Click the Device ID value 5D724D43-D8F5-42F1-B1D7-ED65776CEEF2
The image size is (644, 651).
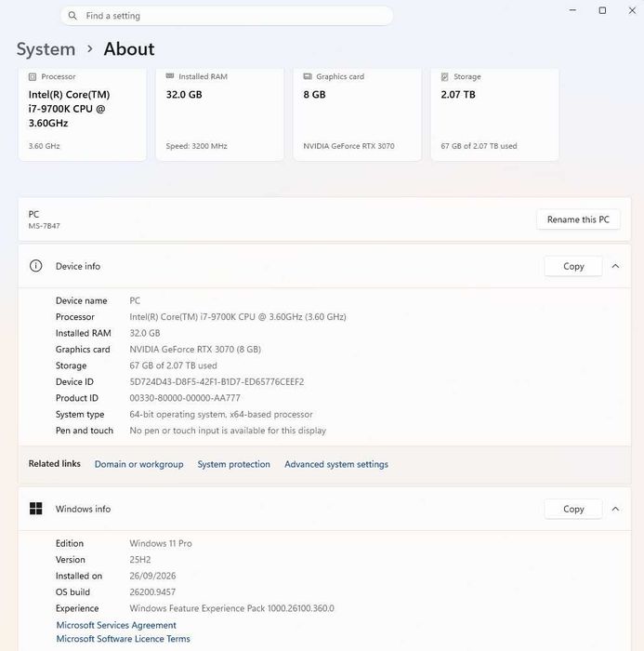tap(217, 381)
